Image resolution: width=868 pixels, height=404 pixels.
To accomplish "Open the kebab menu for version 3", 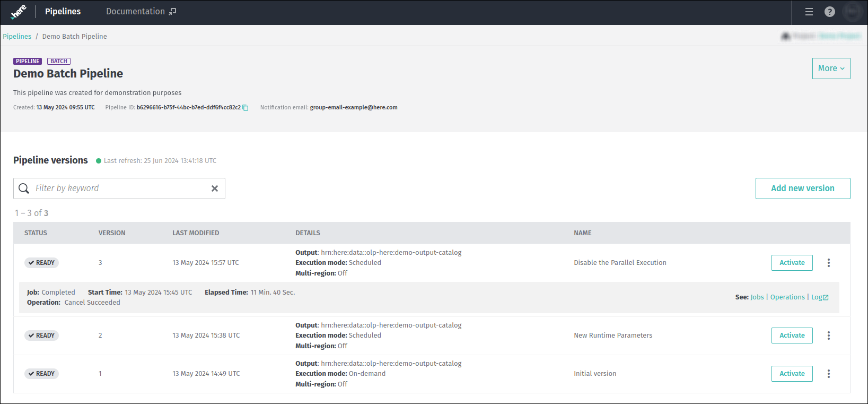I will point(829,263).
